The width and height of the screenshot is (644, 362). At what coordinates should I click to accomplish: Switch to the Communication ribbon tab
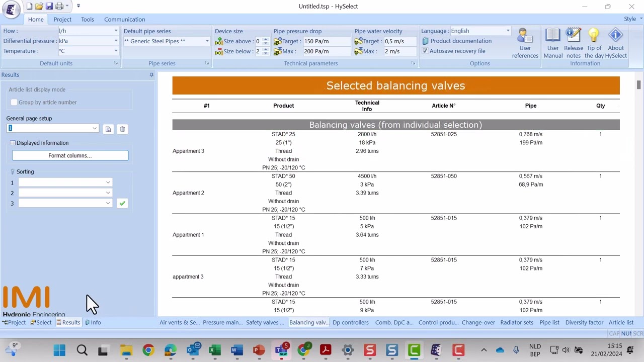click(x=125, y=20)
